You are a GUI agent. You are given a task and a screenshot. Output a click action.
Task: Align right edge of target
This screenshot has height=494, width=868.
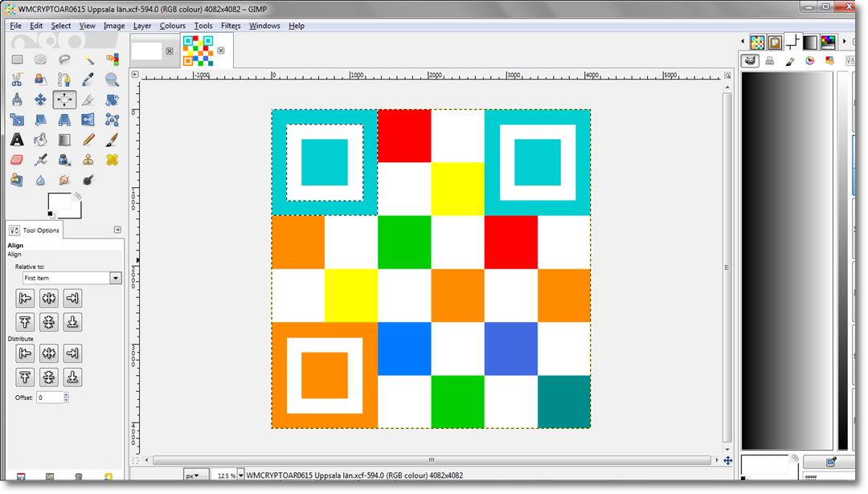[x=72, y=299]
